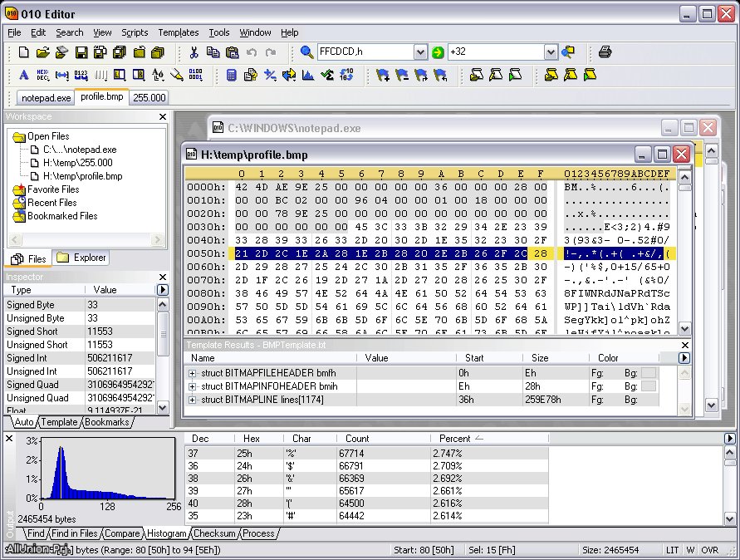Image resolution: width=740 pixels, height=560 pixels.
Task: Open the find value FFCDCD,h dropdown
Action: point(420,52)
